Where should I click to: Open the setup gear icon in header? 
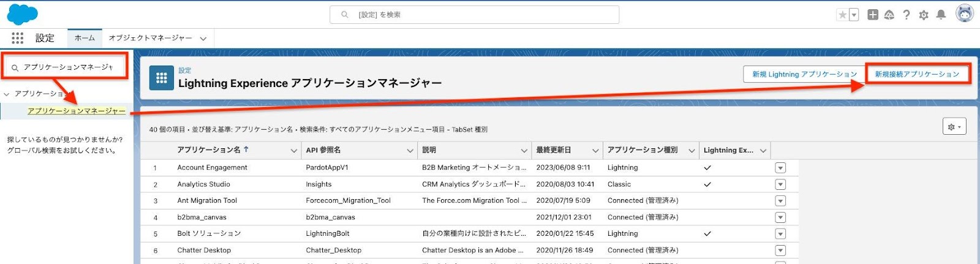click(x=924, y=15)
